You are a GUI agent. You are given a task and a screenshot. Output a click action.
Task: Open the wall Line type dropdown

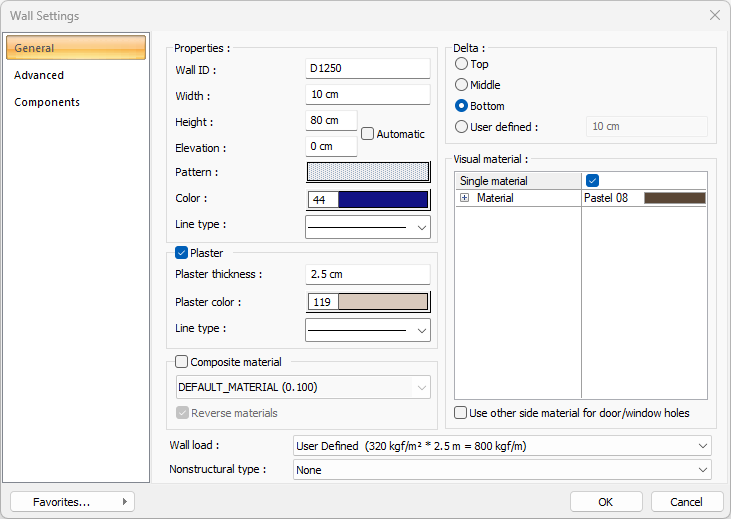click(x=367, y=227)
